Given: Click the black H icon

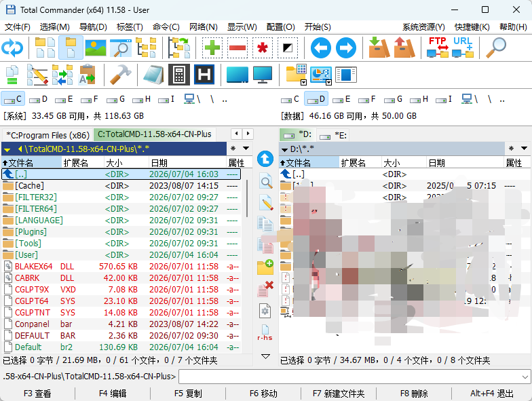Looking at the screenshot, I should click(x=204, y=75).
